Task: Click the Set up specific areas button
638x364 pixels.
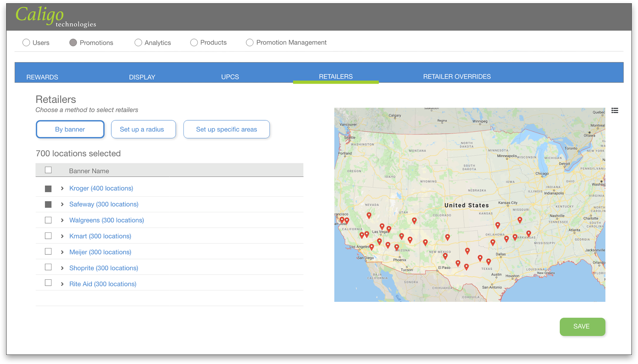Action: 227,129
